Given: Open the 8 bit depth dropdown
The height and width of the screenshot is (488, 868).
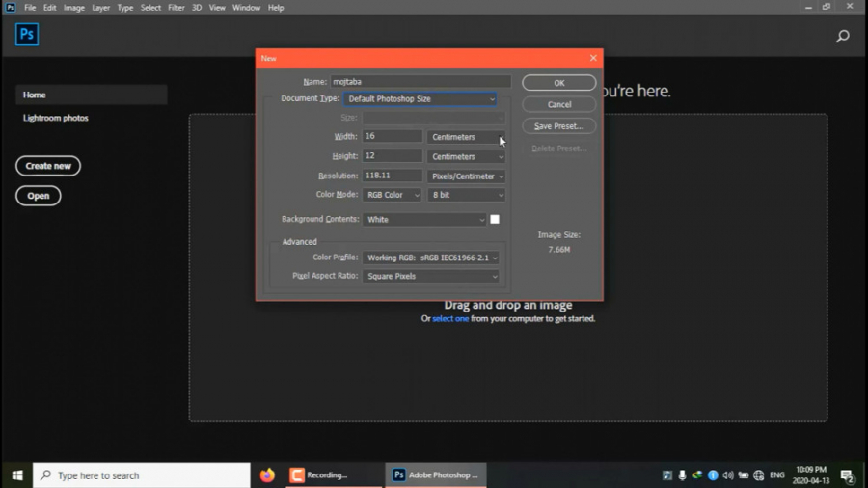Looking at the screenshot, I should pos(466,195).
